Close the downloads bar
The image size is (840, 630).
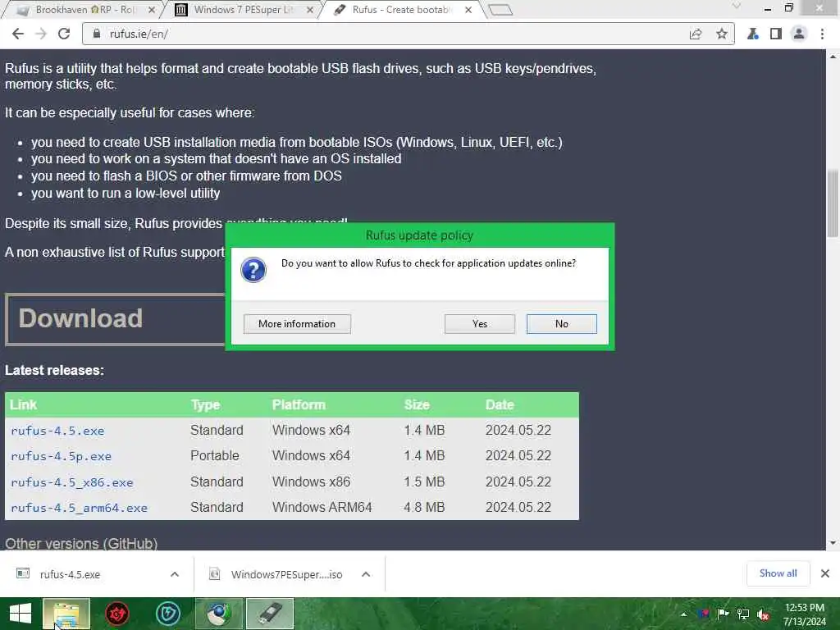click(825, 573)
